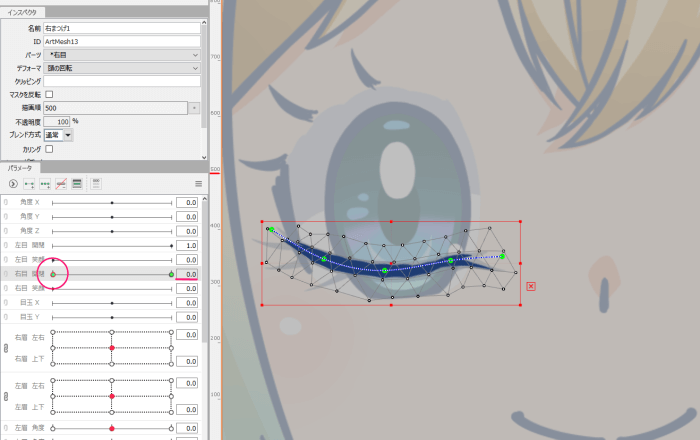This screenshot has height=440, width=700.
Task: Toggle the lock icon on 角度 Y row
Action: pyautogui.click(x=6, y=216)
